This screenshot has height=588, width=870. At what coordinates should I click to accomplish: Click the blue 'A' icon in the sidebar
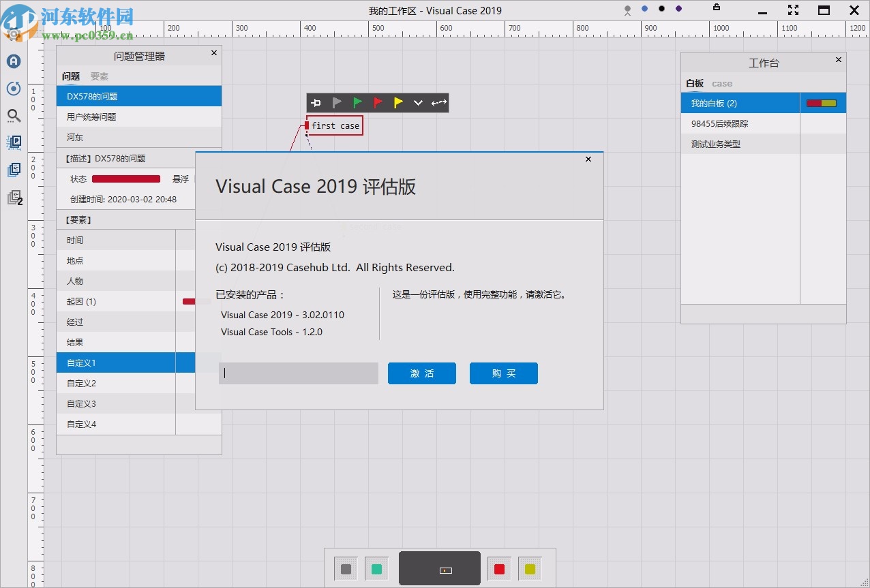click(x=14, y=61)
